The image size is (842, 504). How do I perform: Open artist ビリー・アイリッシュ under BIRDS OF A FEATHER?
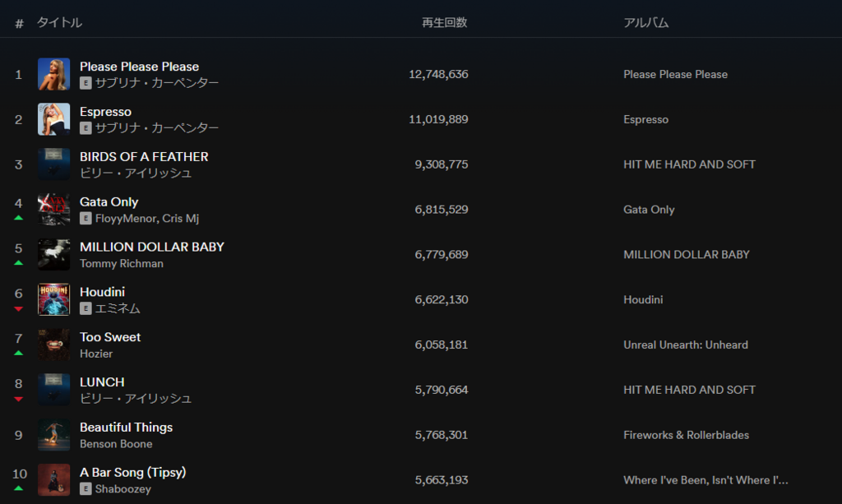(x=136, y=173)
